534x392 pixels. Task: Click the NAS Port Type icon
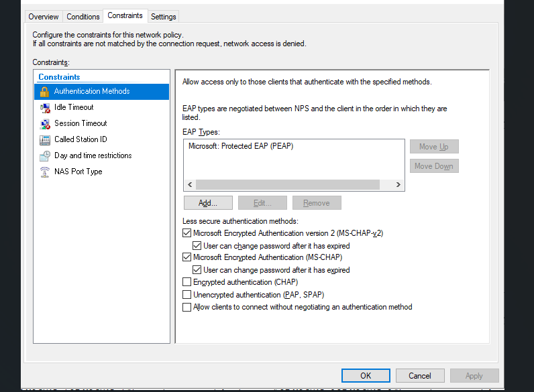45,172
